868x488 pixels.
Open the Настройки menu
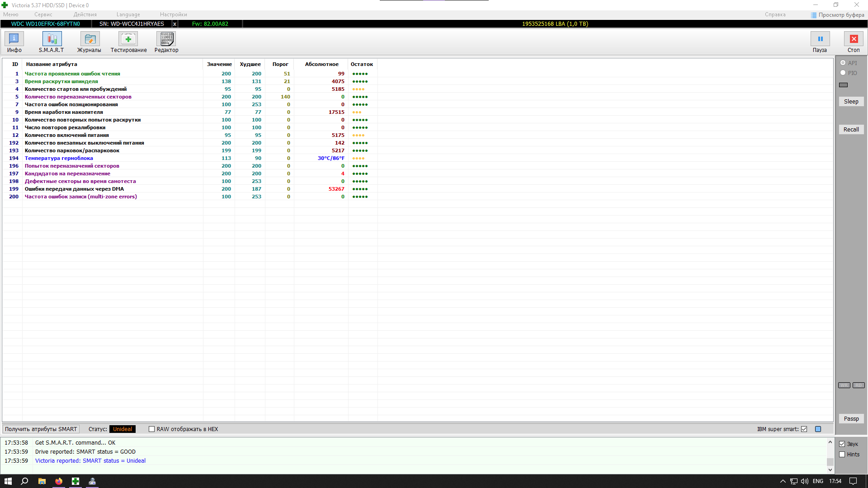(x=173, y=14)
